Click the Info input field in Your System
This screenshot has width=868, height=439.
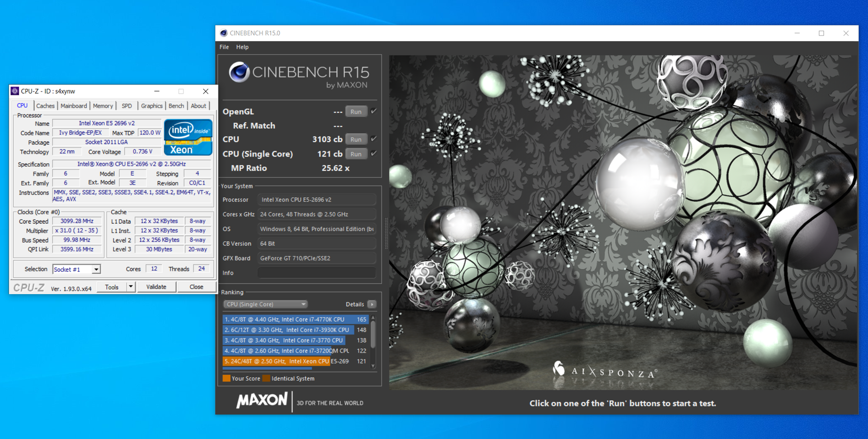(x=316, y=273)
